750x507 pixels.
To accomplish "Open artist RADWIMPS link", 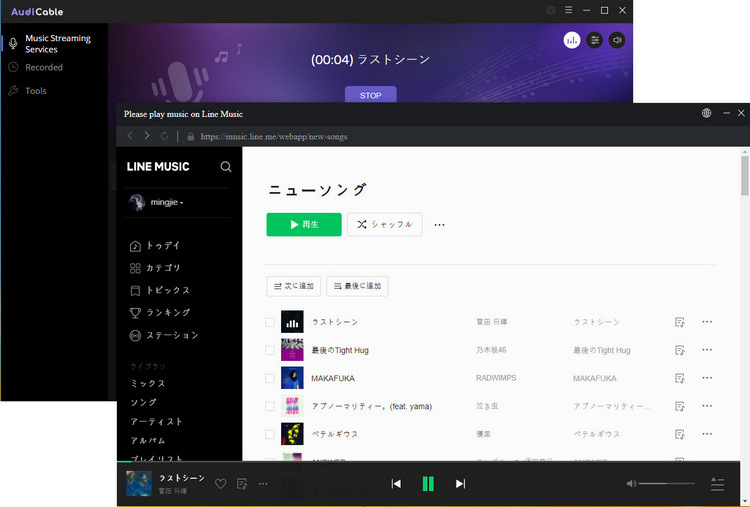I will [496, 378].
